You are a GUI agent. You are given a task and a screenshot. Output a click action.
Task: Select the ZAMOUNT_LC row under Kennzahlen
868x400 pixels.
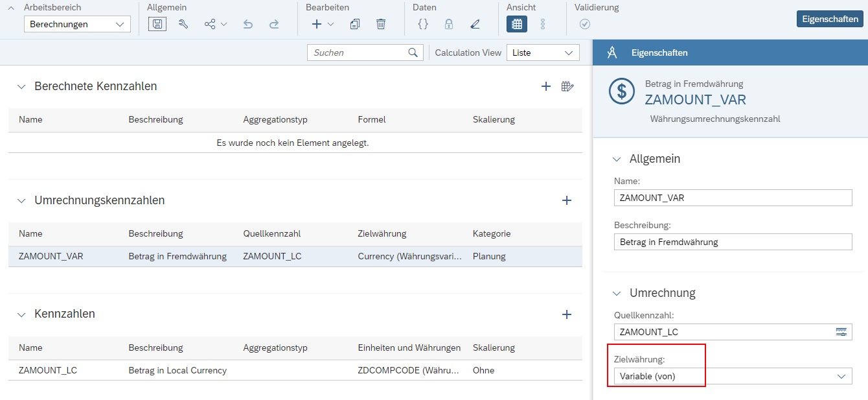[295, 370]
